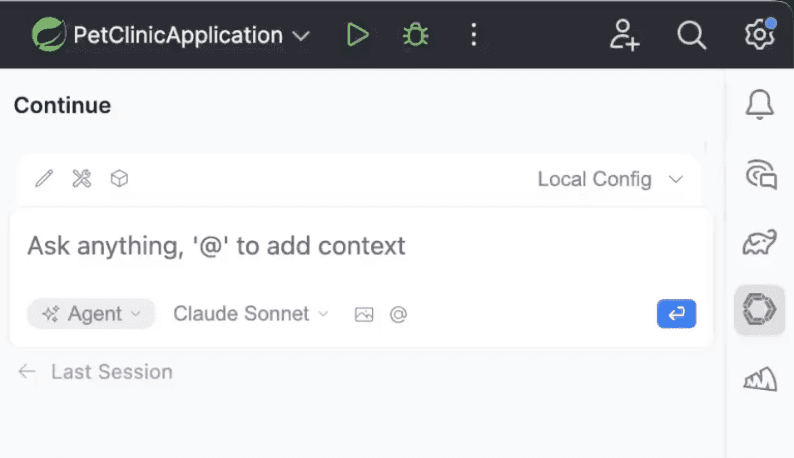Click the cube icon in Continue toolbar
The height and width of the screenshot is (458, 794).
click(x=119, y=179)
